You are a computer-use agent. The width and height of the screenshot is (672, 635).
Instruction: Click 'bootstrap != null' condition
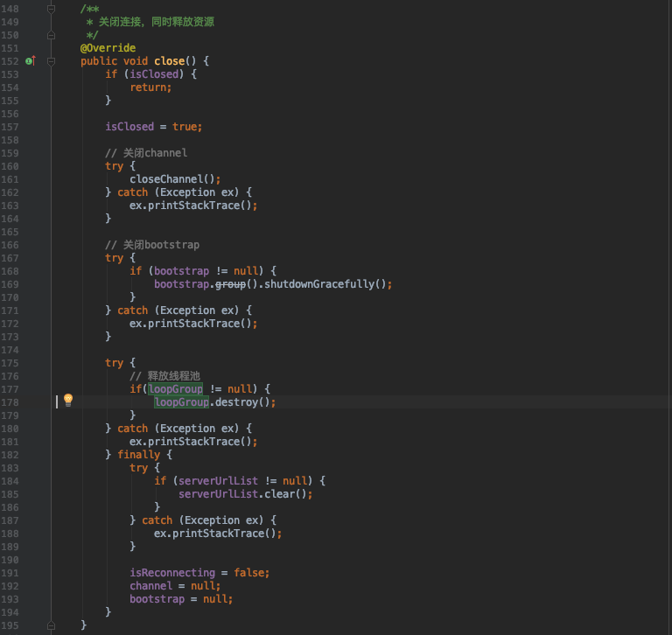click(x=206, y=271)
